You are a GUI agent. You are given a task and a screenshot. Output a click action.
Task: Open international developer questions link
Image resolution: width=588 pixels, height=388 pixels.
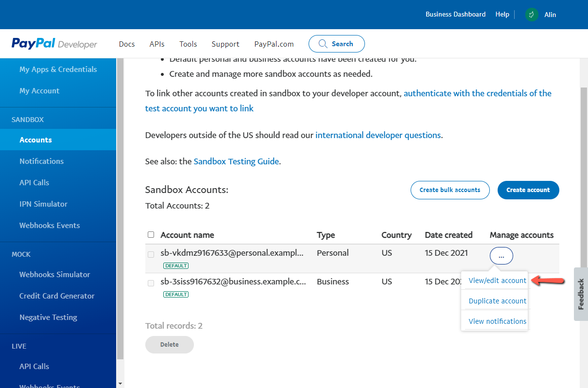(378, 135)
